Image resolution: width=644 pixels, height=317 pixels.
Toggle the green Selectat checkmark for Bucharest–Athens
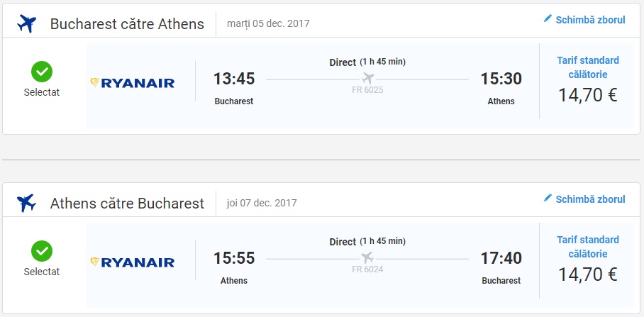pos(42,72)
